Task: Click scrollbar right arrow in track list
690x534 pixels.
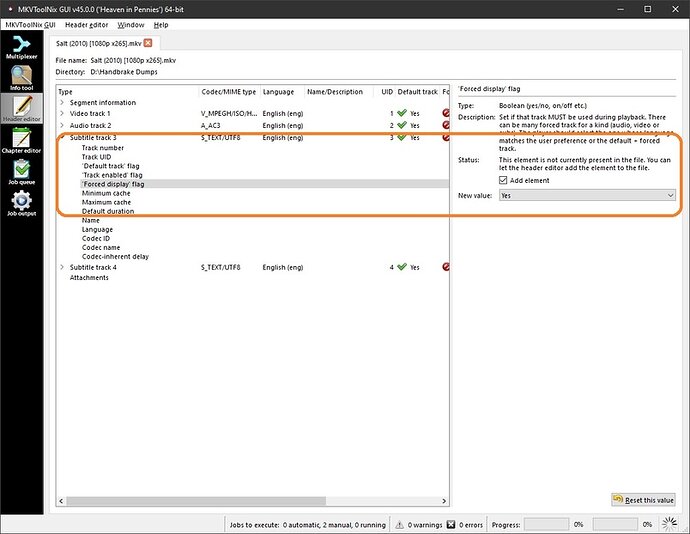Action: [x=444, y=501]
